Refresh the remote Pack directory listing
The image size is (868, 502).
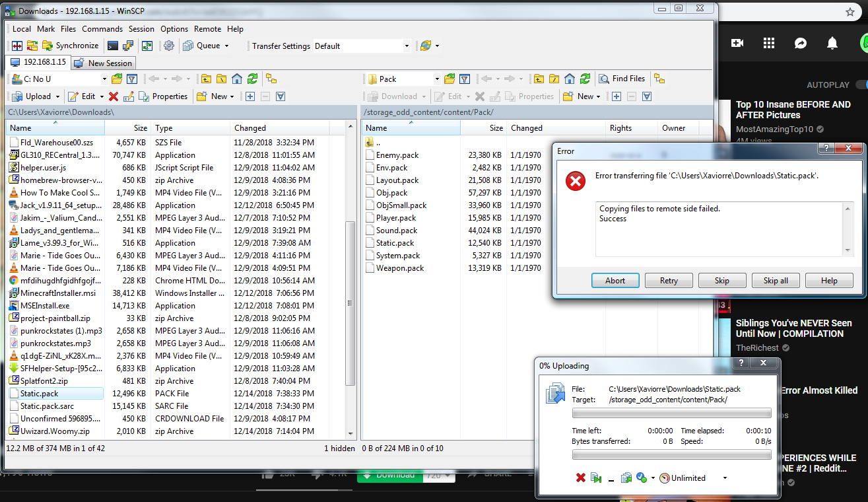(x=585, y=79)
